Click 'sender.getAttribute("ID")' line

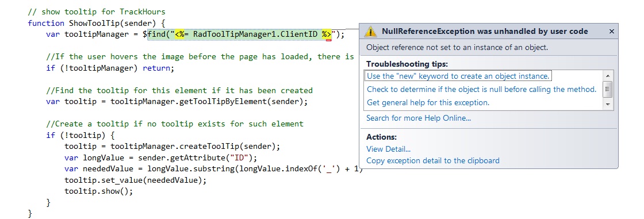pyautogui.click(x=160, y=157)
